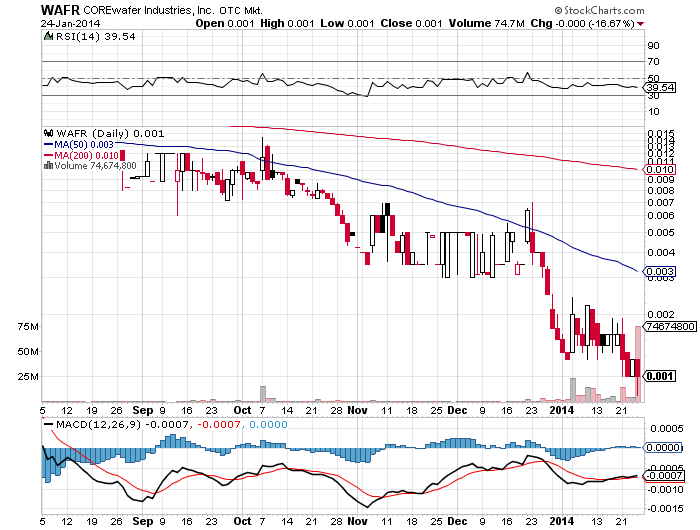Click the boxed 39.54 RSI value tag
Viewport: 700px width, 530px height.
click(661, 88)
